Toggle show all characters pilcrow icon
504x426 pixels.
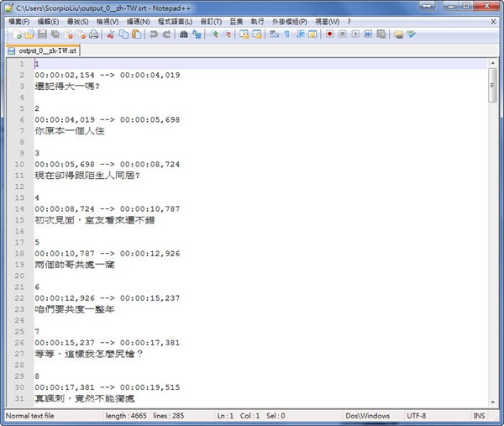[286, 34]
